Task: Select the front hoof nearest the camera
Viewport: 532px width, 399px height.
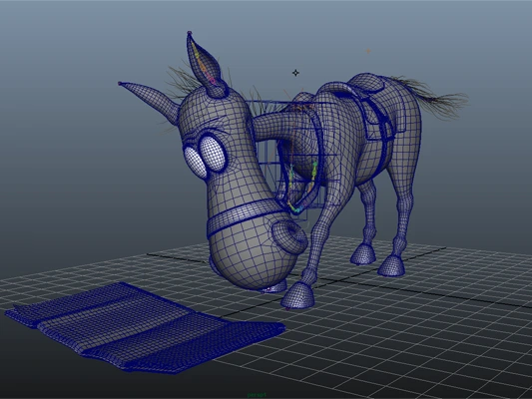Action: 297,296
